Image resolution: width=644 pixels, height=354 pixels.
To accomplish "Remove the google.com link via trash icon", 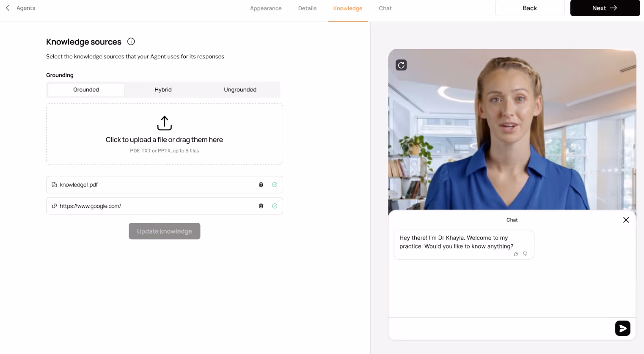I will tap(261, 206).
